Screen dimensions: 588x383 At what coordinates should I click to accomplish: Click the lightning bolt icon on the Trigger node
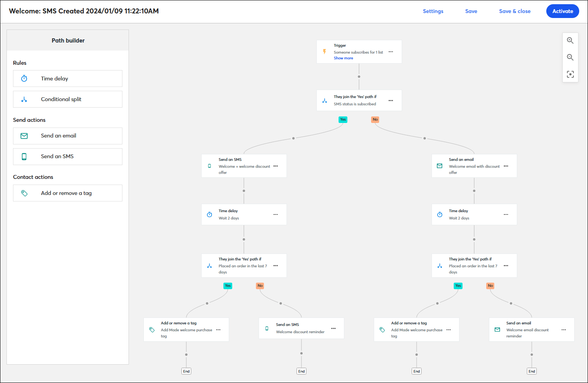click(324, 51)
